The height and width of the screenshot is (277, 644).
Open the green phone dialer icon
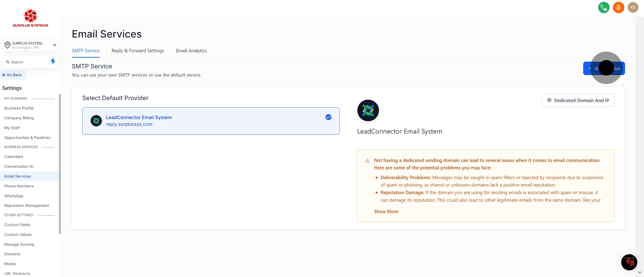coord(604,8)
